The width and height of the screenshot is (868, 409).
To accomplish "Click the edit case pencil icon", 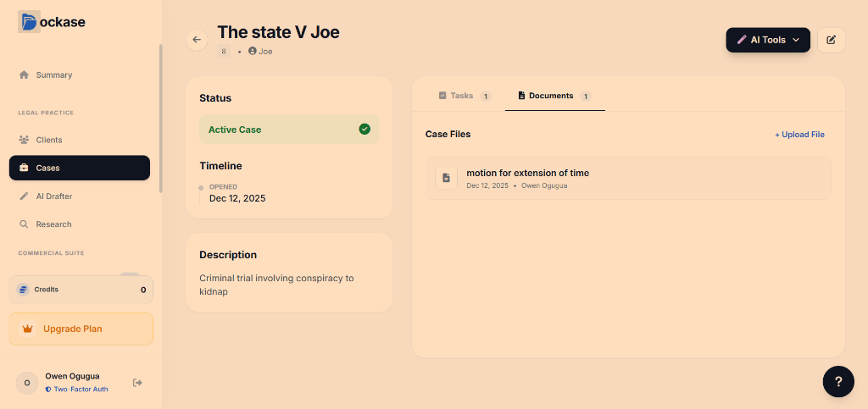I will [x=831, y=40].
